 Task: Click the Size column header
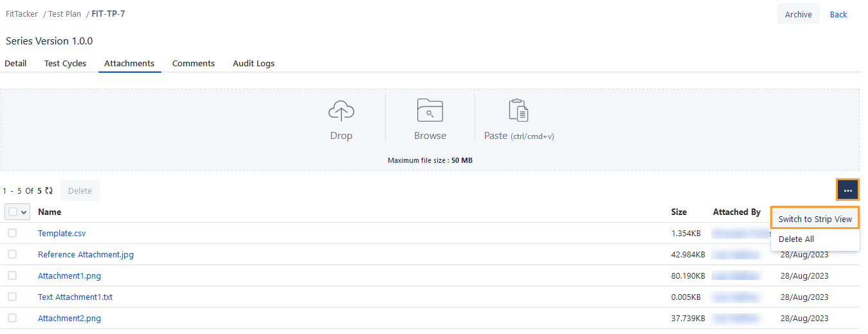click(679, 212)
